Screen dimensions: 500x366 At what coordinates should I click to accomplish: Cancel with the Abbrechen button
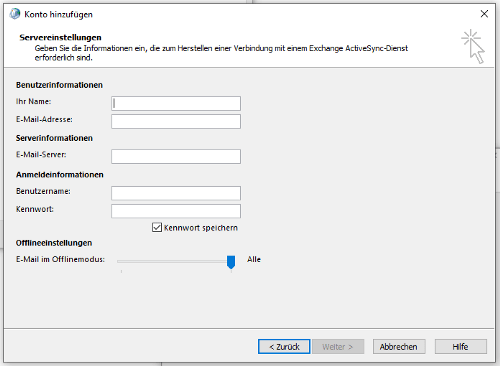click(399, 347)
